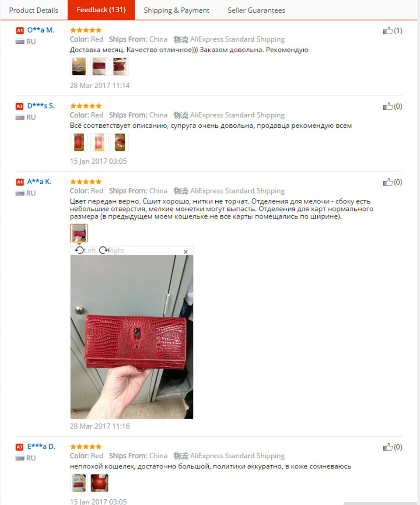Screen dimensions: 420x505
Task: Collapse A**a K.'s selected photo thumbnail
Action: (x=79, y=233)
